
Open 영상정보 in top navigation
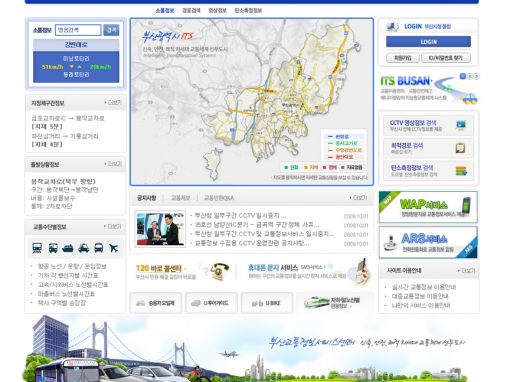coord(217,11)
